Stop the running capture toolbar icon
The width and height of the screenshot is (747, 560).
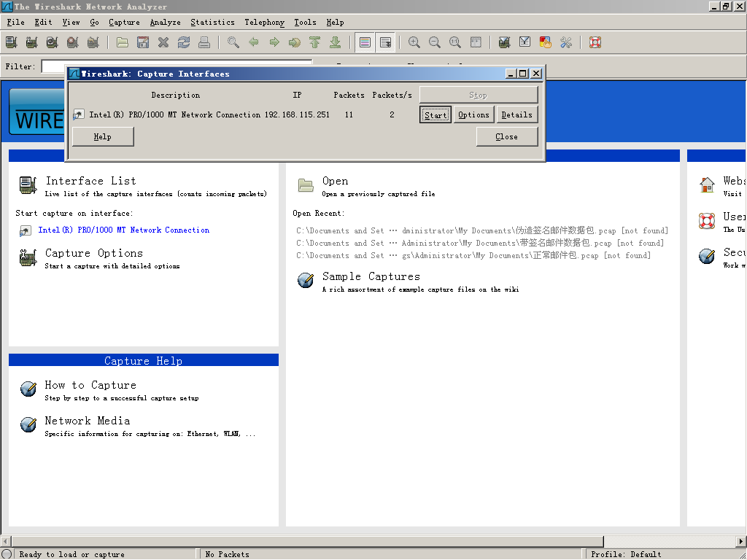coord(73,42)
